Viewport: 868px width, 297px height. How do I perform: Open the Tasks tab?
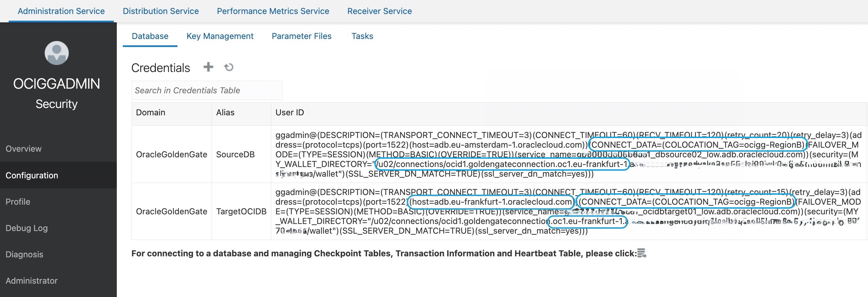click(362, 36)
